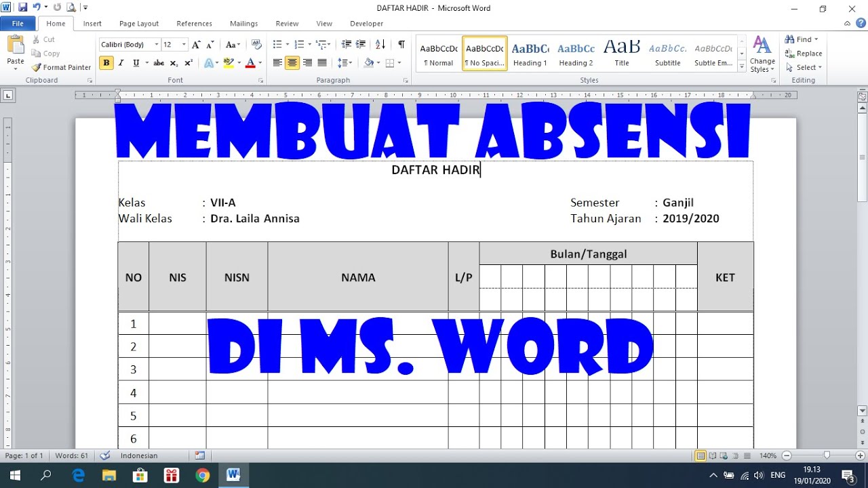Image resolution: width=868 pixels, height=488 pixels.
Task: Expand numbering list dropdown arrow
Action: (x=310, y=45)
